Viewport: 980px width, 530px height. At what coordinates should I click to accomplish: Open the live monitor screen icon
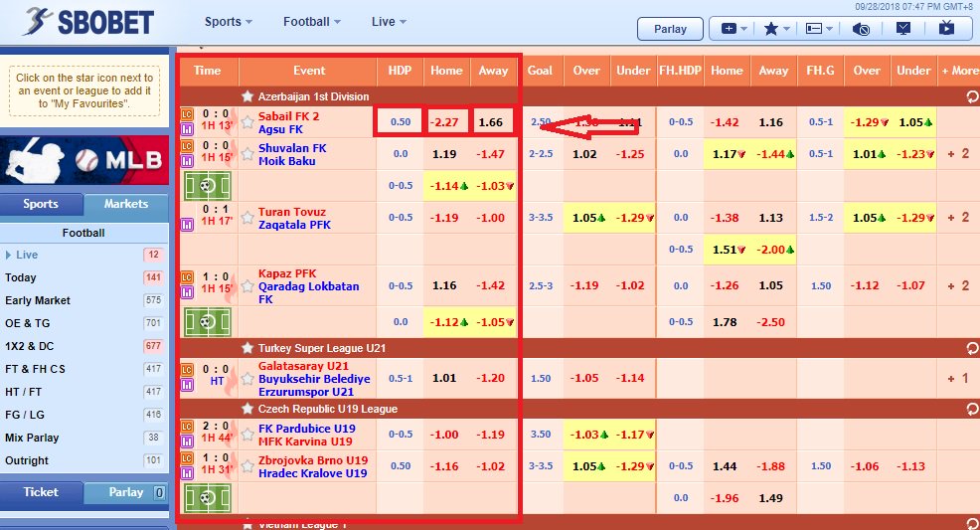click(x=903, y=28)
